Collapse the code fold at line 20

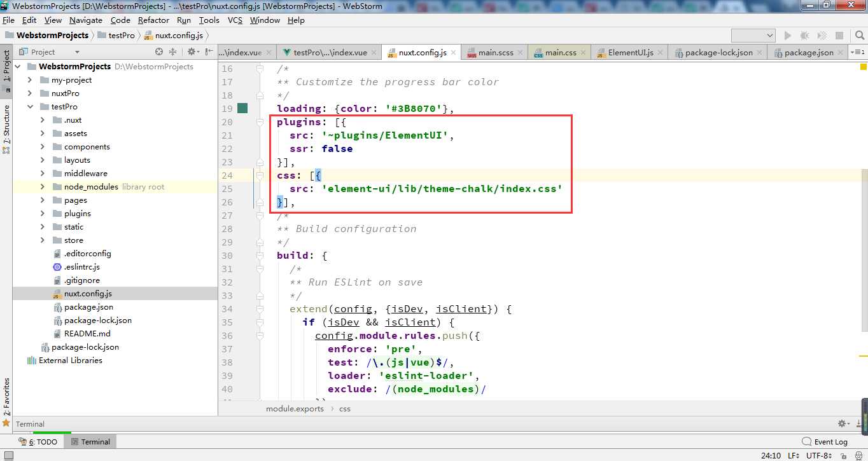click(x=260, y=122)
